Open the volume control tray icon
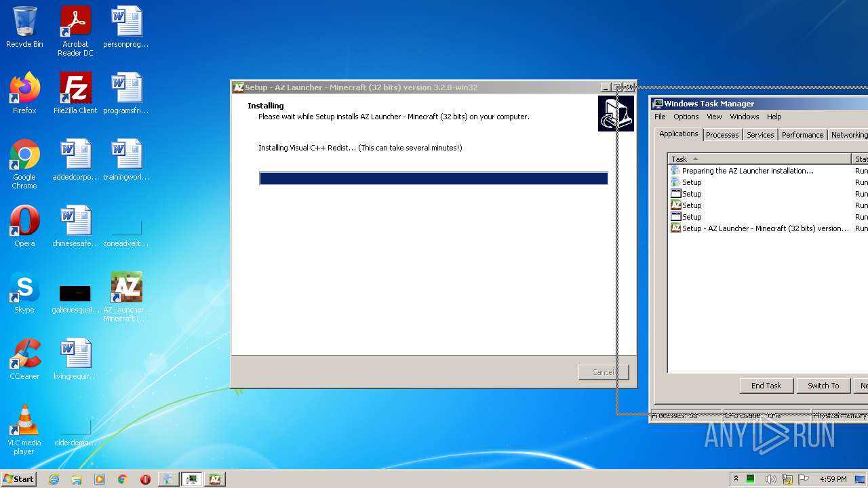 pos(770,479)
